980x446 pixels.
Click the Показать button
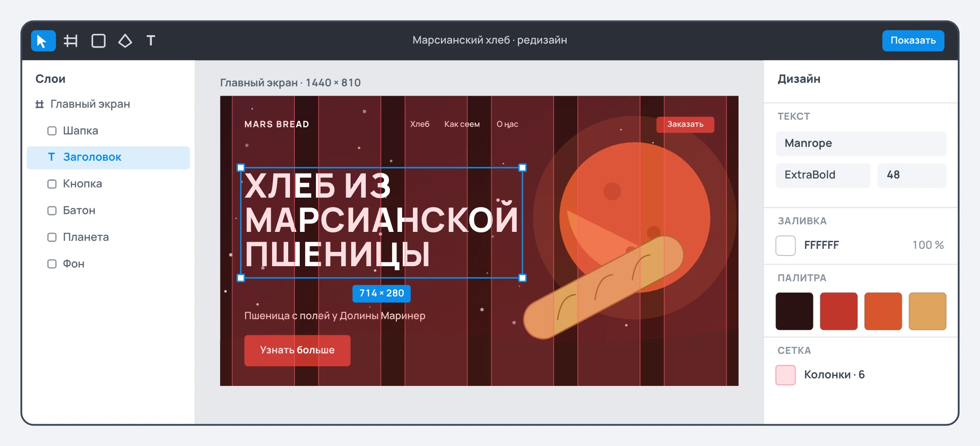pos(913,41)
